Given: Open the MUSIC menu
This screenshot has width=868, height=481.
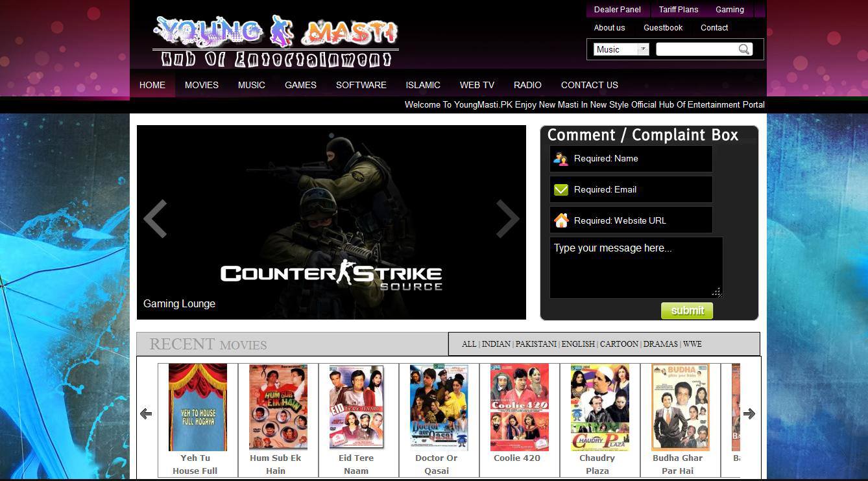Looking at the screenshot, I should pyautogui.click(x=252, y=85).
